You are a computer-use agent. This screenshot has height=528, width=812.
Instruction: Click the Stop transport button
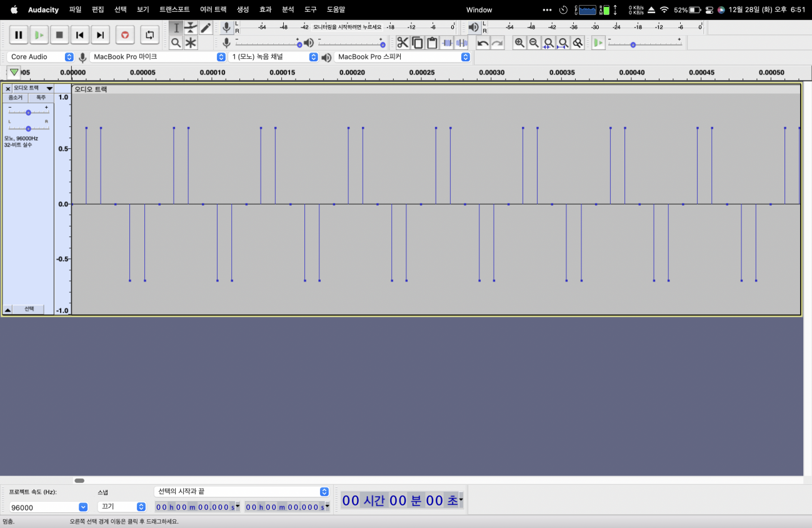click(59, 35)
